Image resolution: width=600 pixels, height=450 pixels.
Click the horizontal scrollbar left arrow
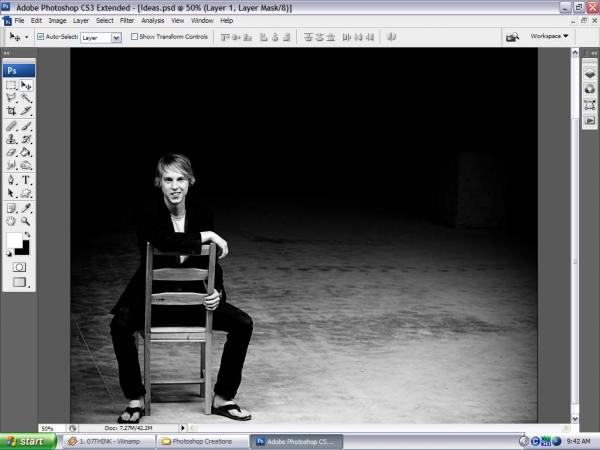(x=192, y=428)
